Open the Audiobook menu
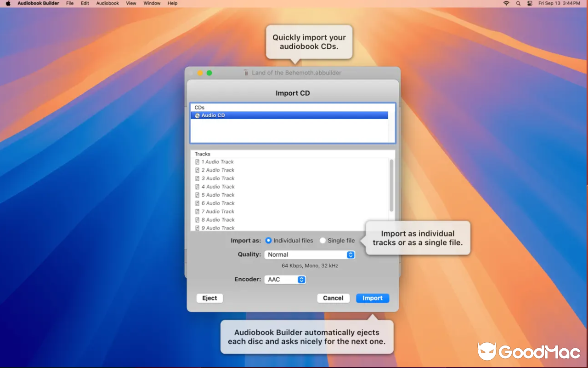The image size is (588, 368). tap(107, 3)
